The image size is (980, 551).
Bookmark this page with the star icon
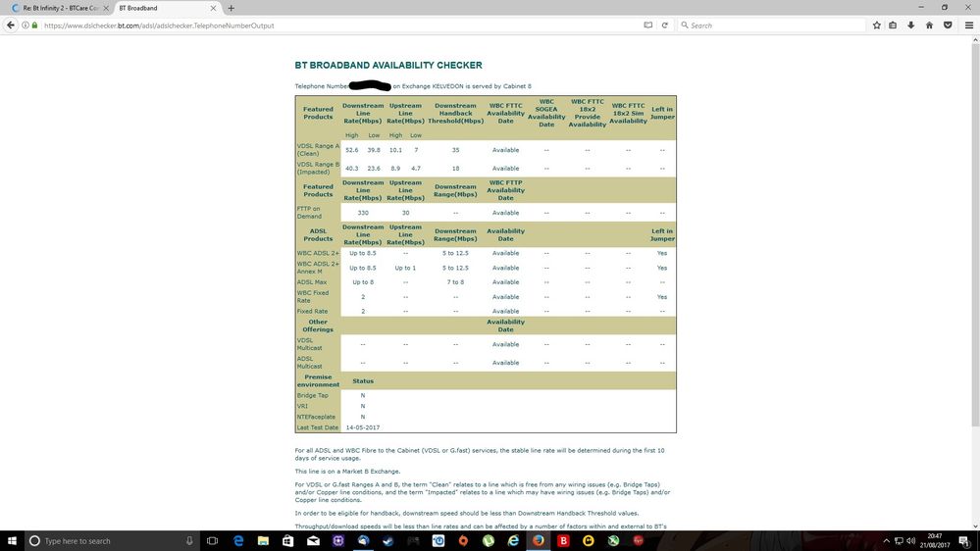pos(877,25)
